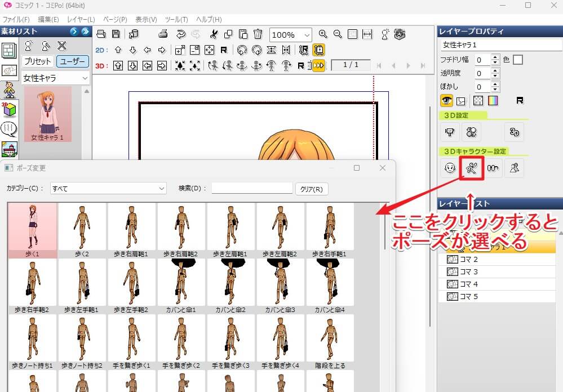
Task: Click the 2D move up arrow
Action: click(x=118, y=50)
